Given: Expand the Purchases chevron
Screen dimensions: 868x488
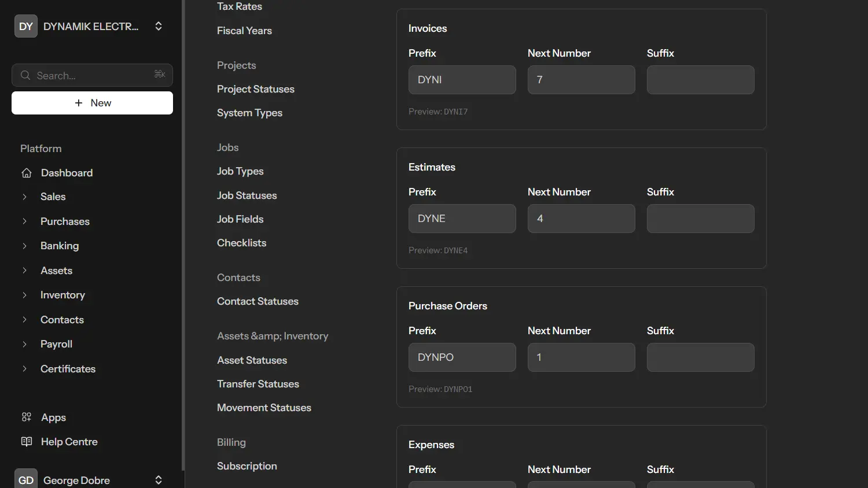Looking at the screenshot, I should (24, 221).
